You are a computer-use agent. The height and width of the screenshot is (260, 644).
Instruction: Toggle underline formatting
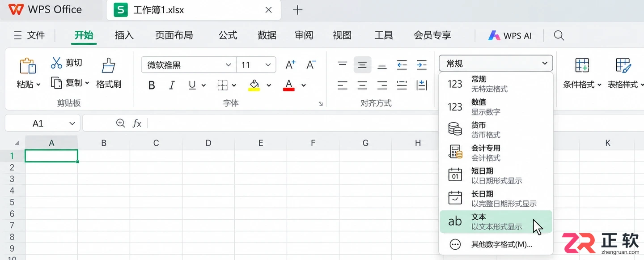[x=192, y=85]
